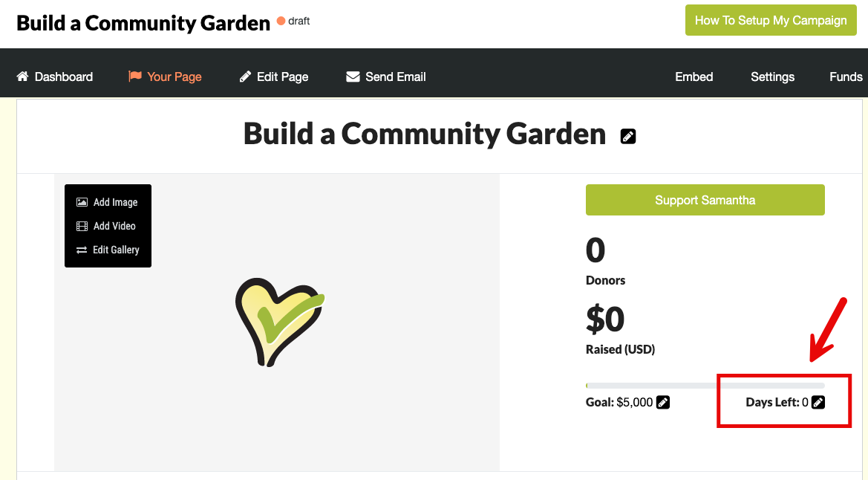
Task: Click the heart checkmark placeholder image
Action: pos(279,322)
